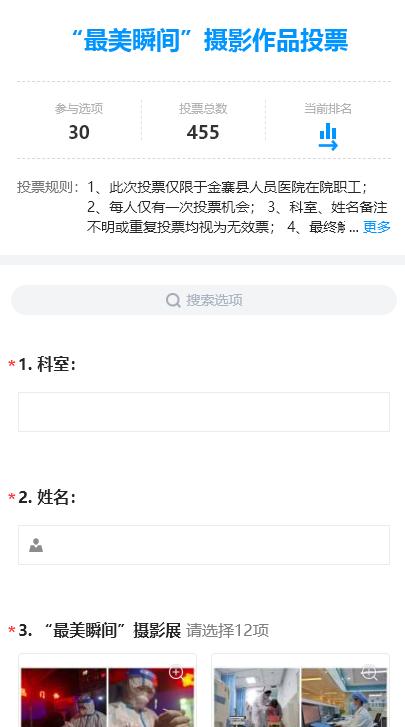Click the 参与选项 30 counter

79,122
